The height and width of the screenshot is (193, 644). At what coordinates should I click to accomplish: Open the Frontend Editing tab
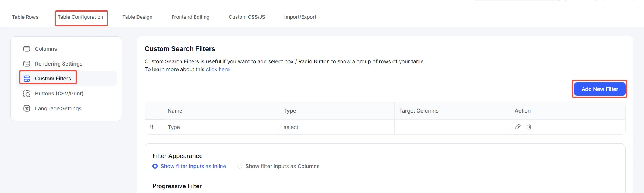(190, 17)
